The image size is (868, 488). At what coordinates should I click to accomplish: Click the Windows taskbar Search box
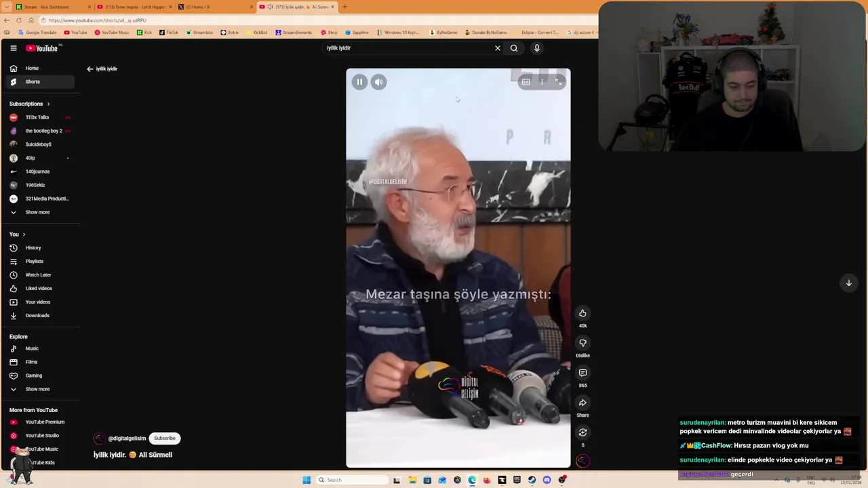[351, 480]
